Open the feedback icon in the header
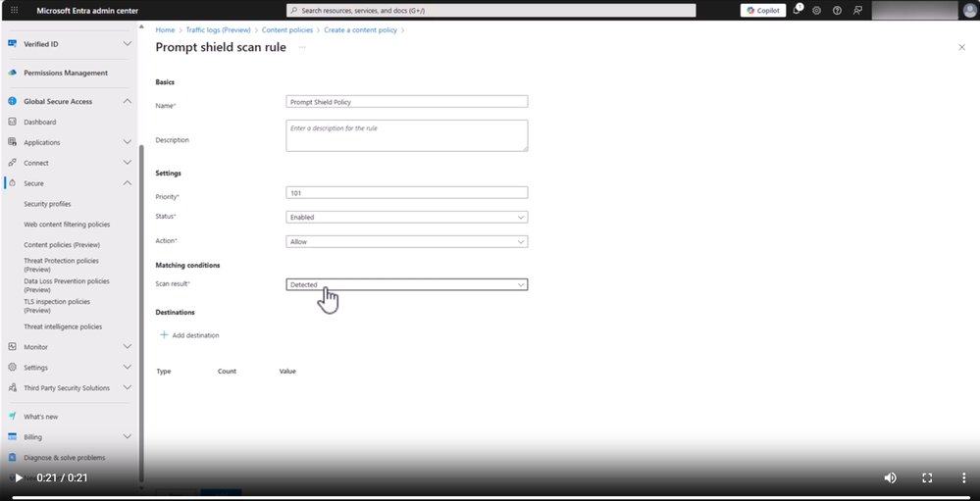The width and height of the screenshot is (980, 501). click(x=857, y=11)
